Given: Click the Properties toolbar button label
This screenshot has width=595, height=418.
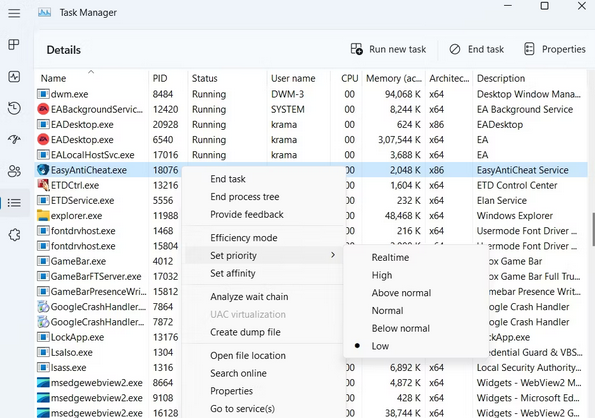Looking at the screenshot, I should [564, 49].
